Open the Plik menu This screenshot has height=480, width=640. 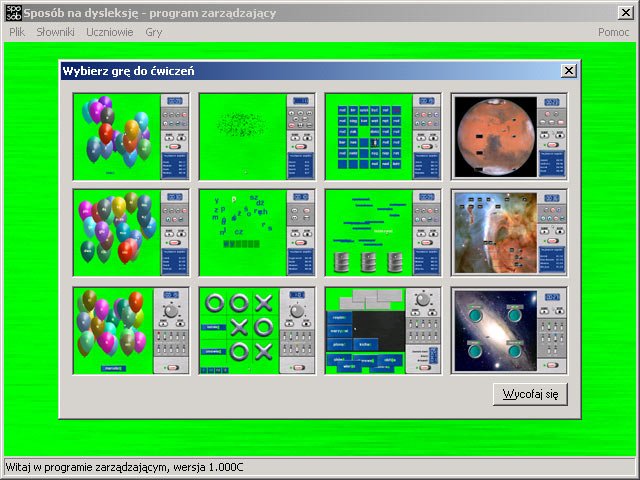pos(17,32)
